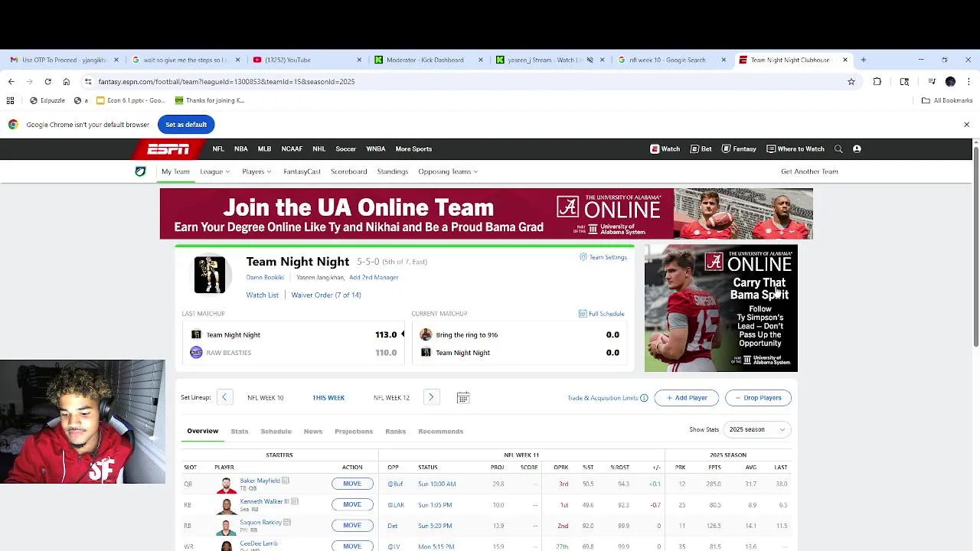Screen dimensions: 980x551
Task: Click the ESPN logo
Action: pos(168,149)
